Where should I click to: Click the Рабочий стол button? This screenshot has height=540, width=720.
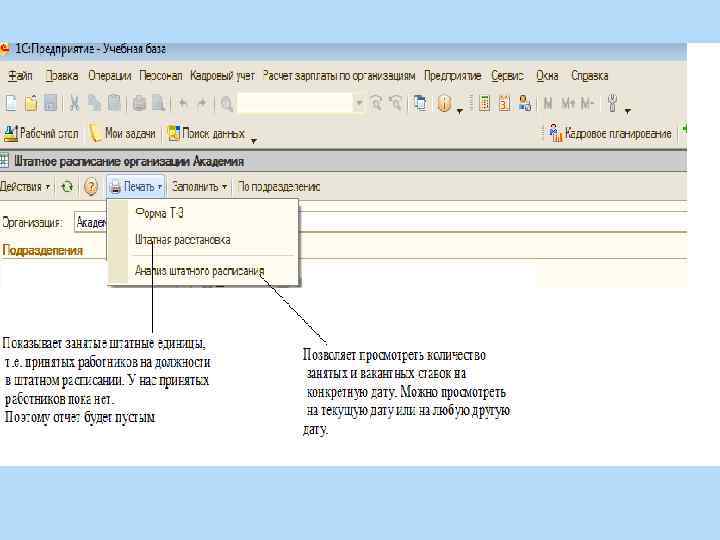(41, 134)
